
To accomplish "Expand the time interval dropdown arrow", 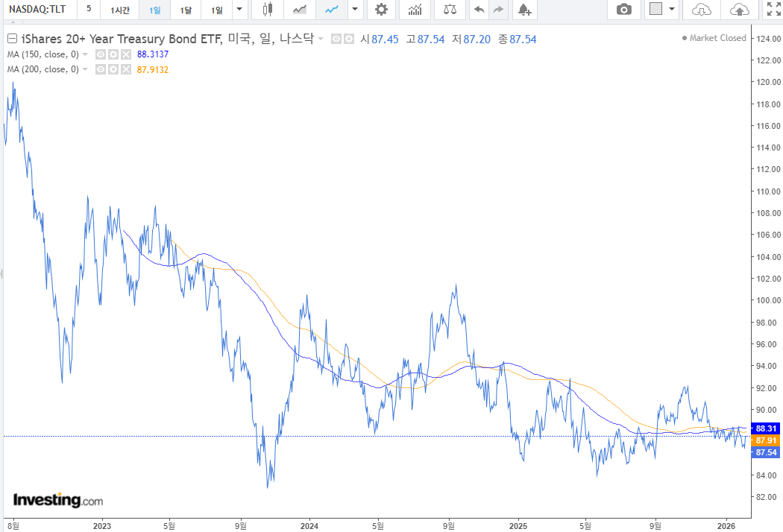I will 239,10.
